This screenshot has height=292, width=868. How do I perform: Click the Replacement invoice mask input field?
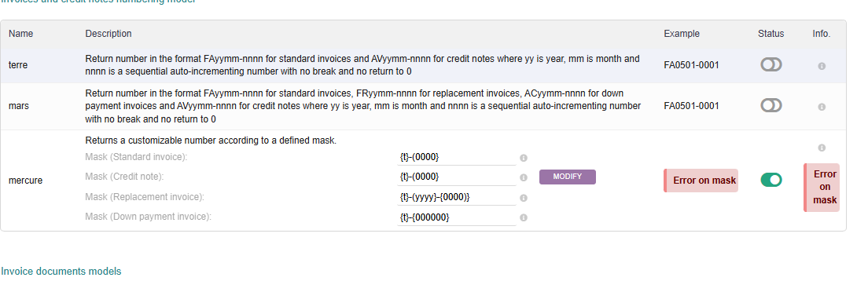coord(457,197)
